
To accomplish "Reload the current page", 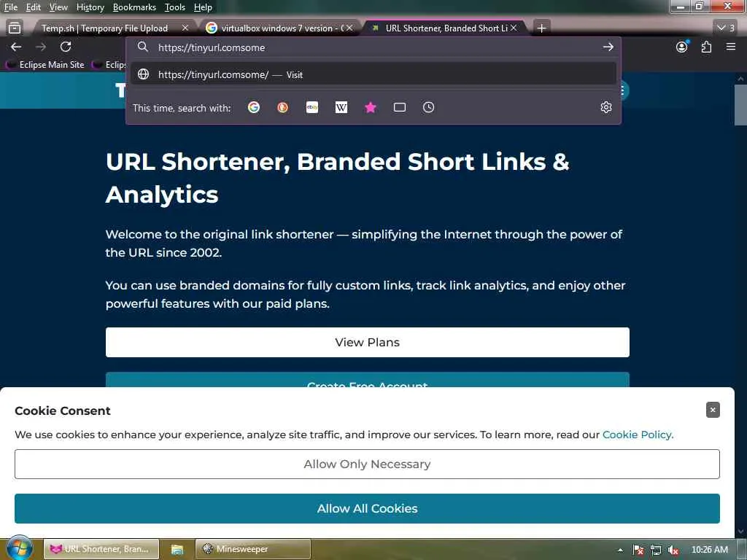I will (x=66, y=47).
